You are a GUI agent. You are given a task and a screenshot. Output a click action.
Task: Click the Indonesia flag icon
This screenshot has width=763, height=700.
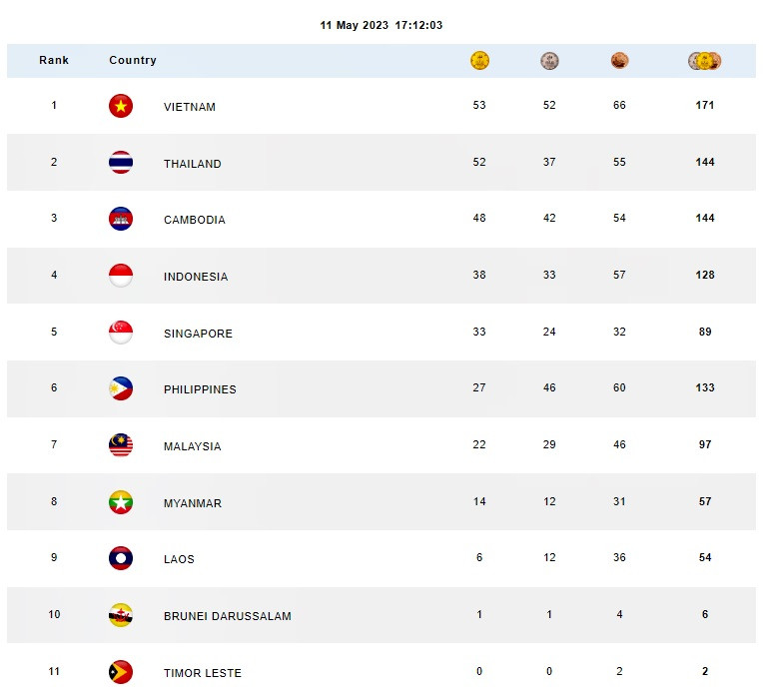(121, 276)
